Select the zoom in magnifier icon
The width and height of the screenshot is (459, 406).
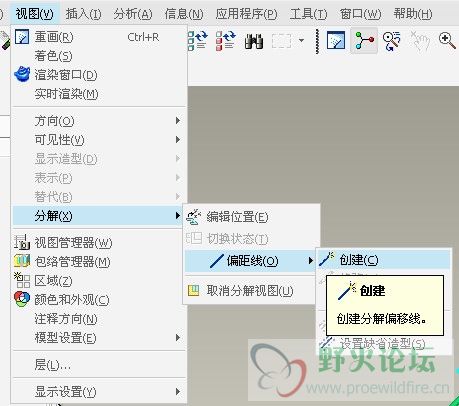[447, 41]
